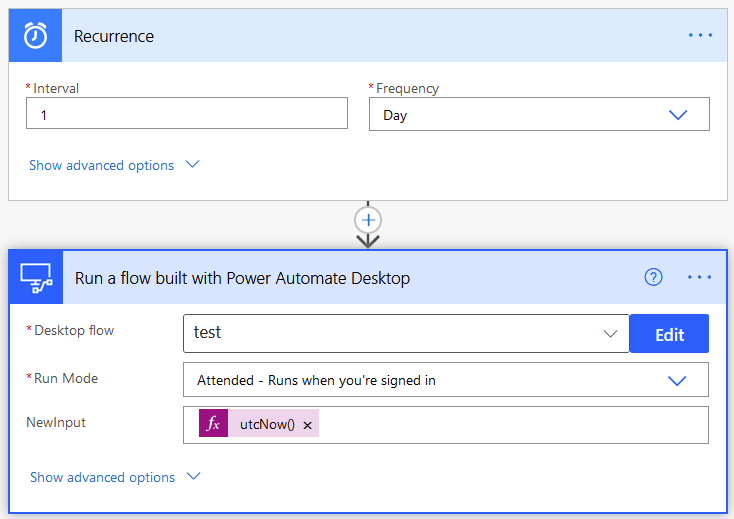Expand Recurrence Show advanced options

point(114,165)
